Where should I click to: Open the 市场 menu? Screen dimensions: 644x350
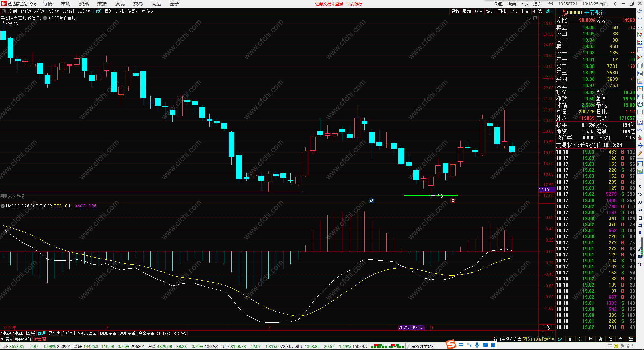point(66,4)
